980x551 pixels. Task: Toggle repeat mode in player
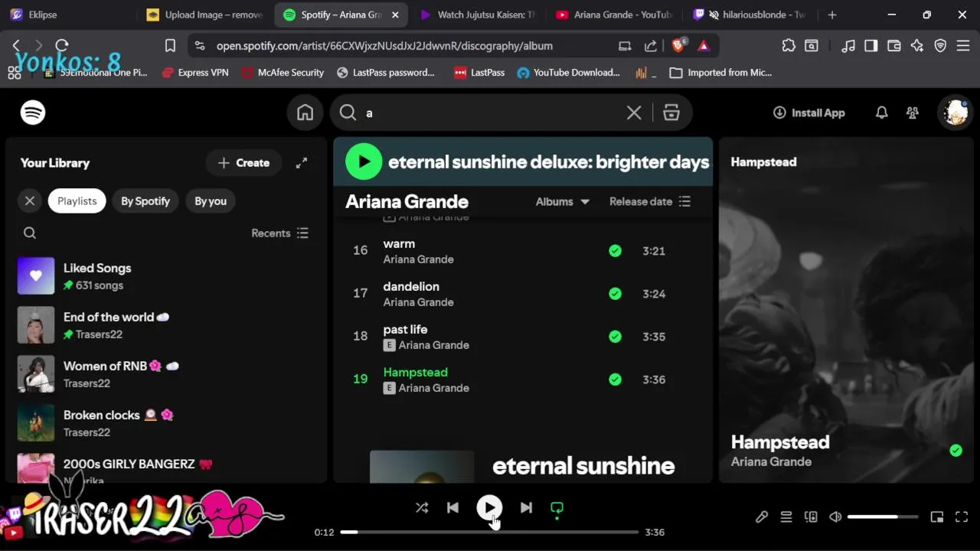point(557,507)
